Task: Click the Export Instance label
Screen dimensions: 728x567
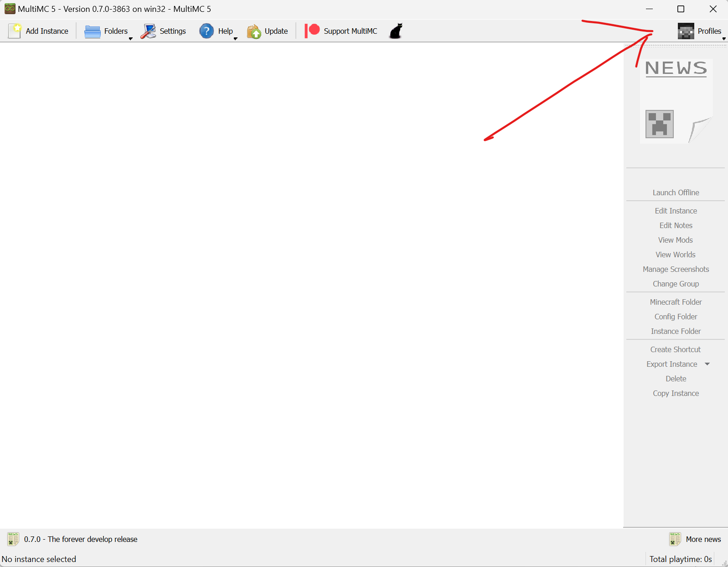Action: click(x=671, y=364)
